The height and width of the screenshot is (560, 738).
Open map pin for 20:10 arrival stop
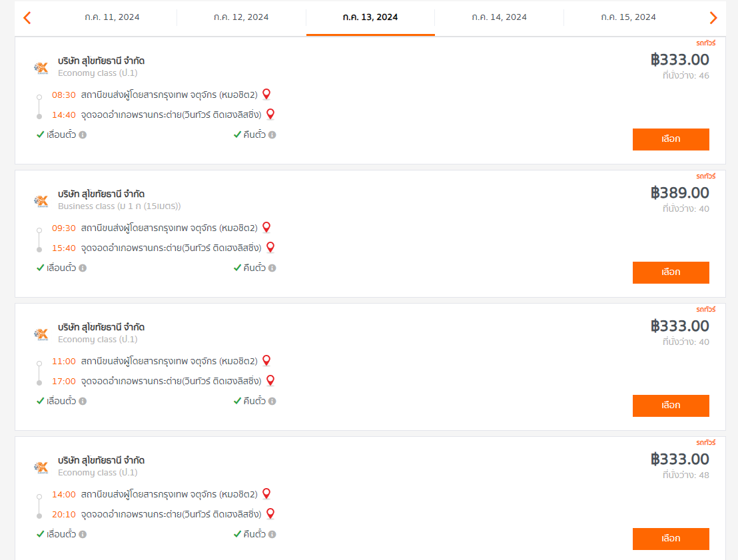(x=270, y=514)
